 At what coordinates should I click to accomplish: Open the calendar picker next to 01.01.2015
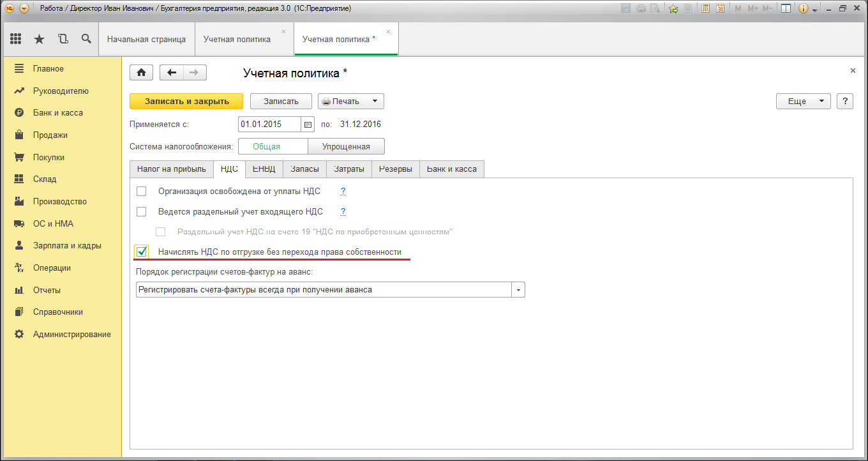click(307, 125)
